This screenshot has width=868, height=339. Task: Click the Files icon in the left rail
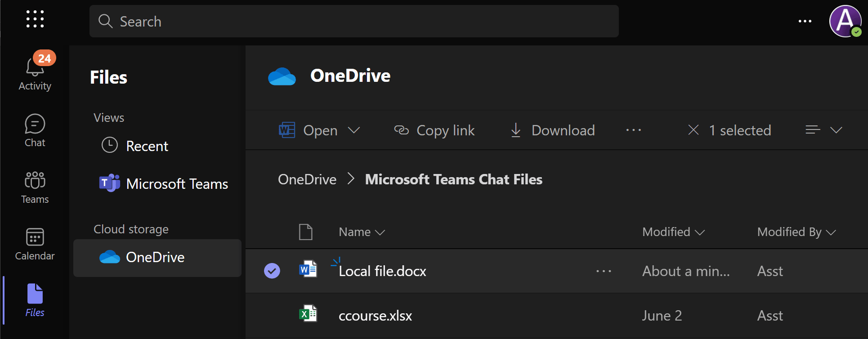[35, 300]
